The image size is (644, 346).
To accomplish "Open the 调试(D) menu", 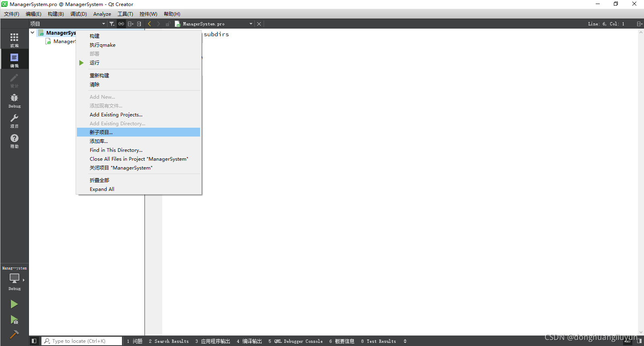I will click(78, 14).
